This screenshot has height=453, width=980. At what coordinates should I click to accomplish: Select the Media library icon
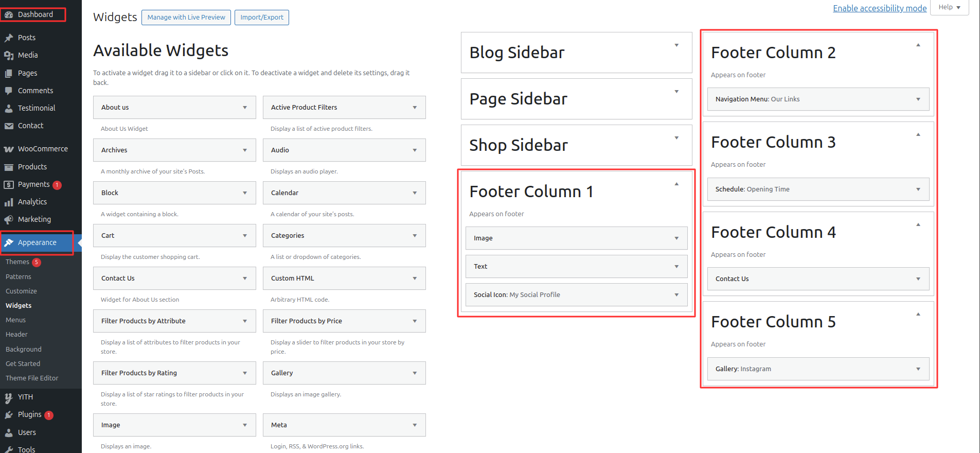click(9, 55)
